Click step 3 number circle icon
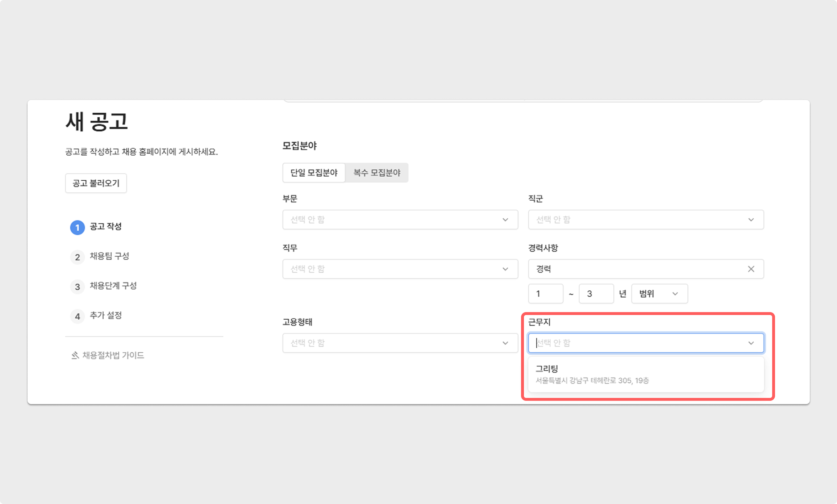 (77, 287)
